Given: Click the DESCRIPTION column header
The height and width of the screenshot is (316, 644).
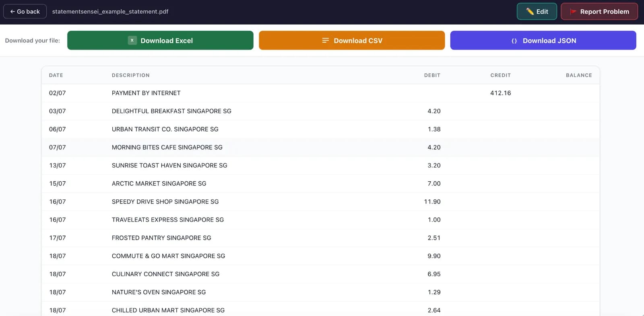Looking at the screenshot, I should tap(131, 75).
